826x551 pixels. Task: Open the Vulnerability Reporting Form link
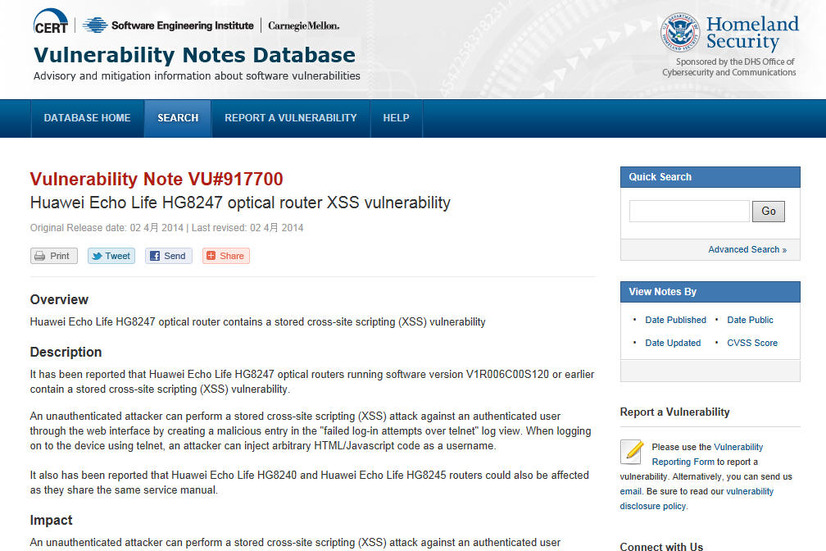coord(707,454)
